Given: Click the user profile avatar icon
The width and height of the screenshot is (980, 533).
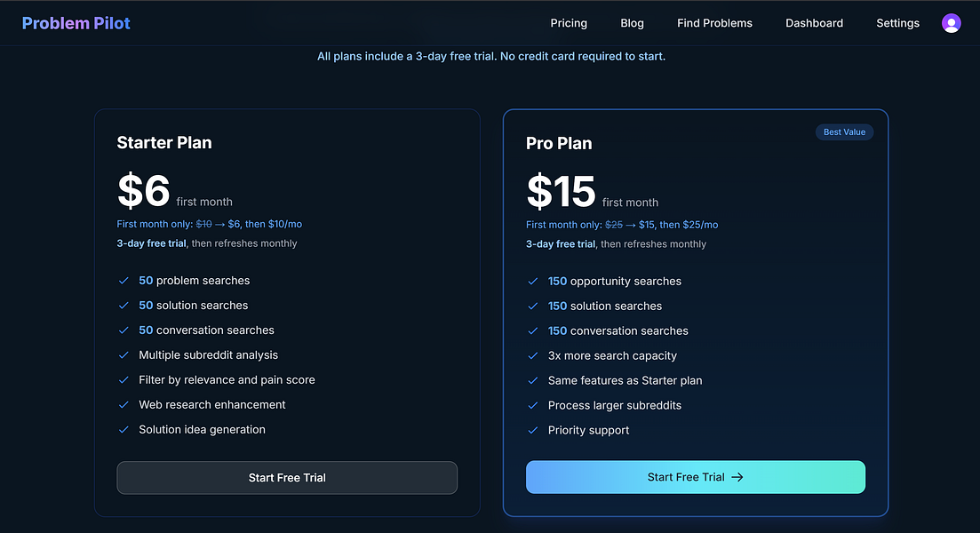Looking at the screenshot, I should [x=951, y=23].
